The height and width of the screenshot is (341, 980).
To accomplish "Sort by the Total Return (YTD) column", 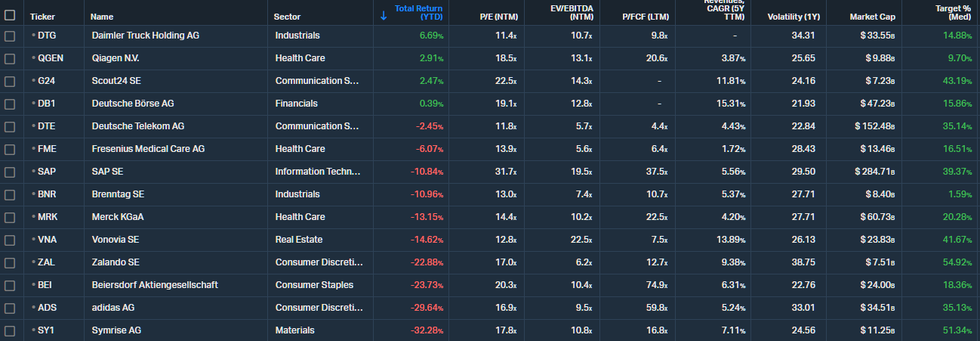I will pos(418,12).
